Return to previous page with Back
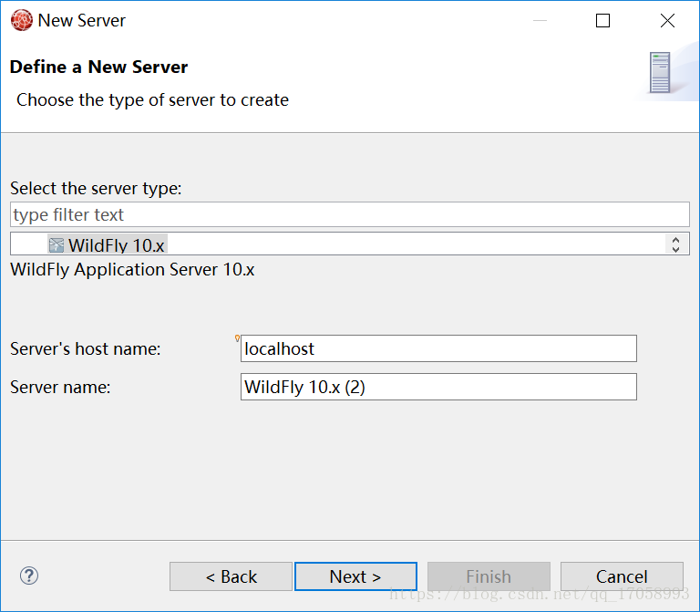 click(x=231, y=576)
